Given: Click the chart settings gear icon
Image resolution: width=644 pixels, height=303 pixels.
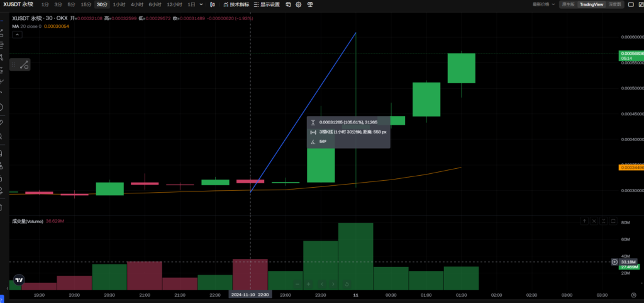Looking at the screenshot, I should coord(299,4).
